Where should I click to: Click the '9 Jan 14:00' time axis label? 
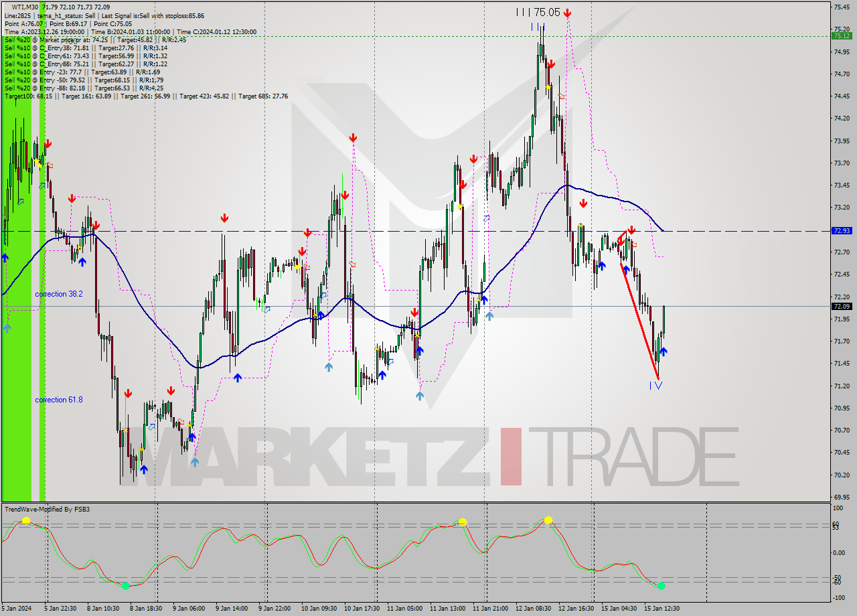tap(231, 608)
